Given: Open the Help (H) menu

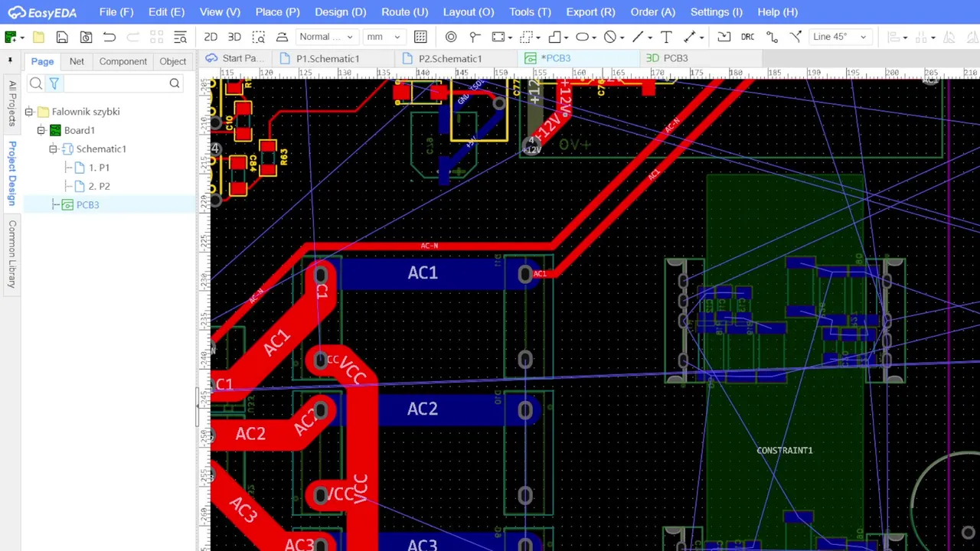Looking at the screenshot, I should 777,11.
